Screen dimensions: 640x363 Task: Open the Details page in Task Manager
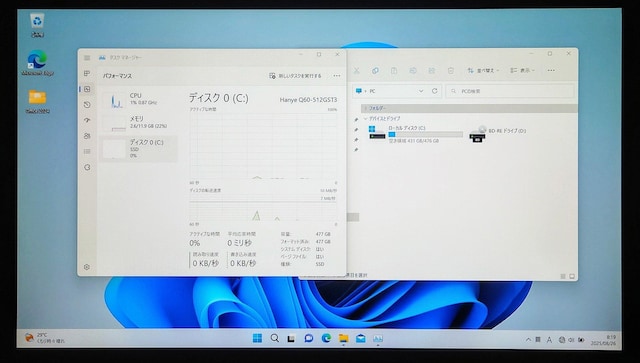pyautogui.click(x=87, y=151)
